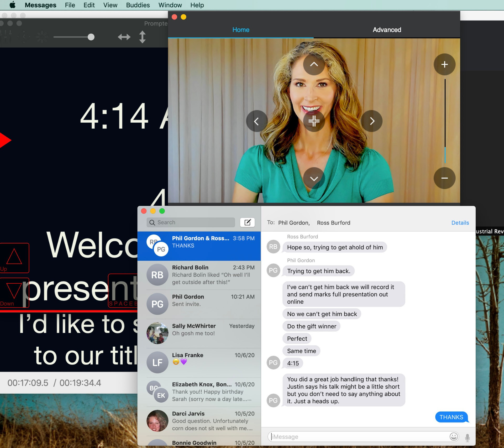Open Details for the conversation

460,223
